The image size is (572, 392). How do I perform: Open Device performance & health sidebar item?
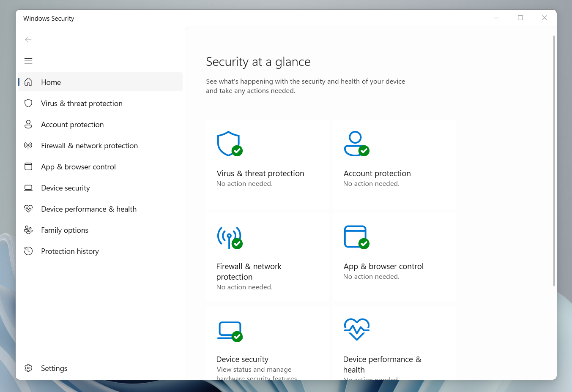89,209
